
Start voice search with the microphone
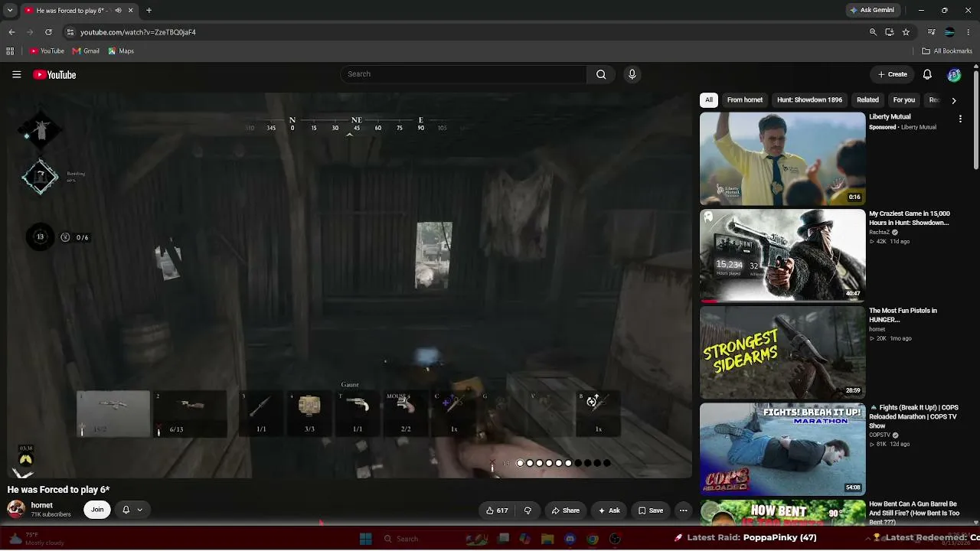(x=632, y=74)
